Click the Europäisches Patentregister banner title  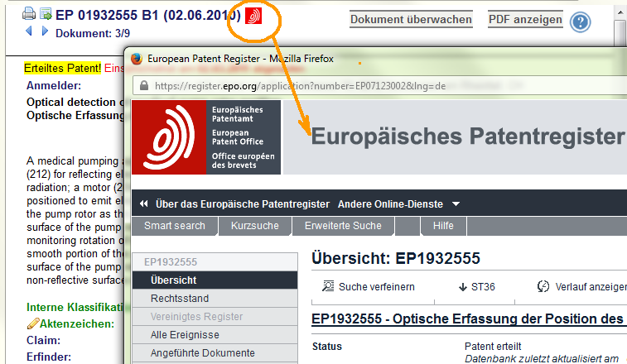coord(468,136)
